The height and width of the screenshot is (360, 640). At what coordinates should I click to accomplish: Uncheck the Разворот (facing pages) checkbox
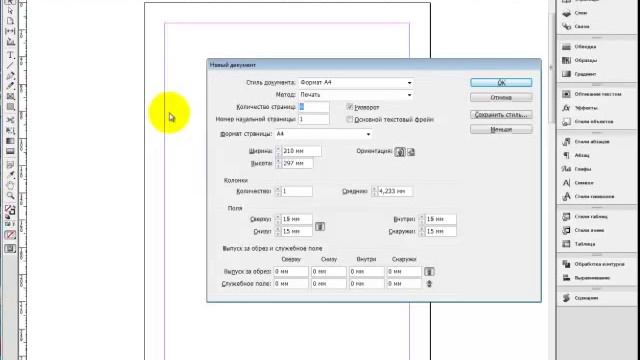tap(350, 107)
